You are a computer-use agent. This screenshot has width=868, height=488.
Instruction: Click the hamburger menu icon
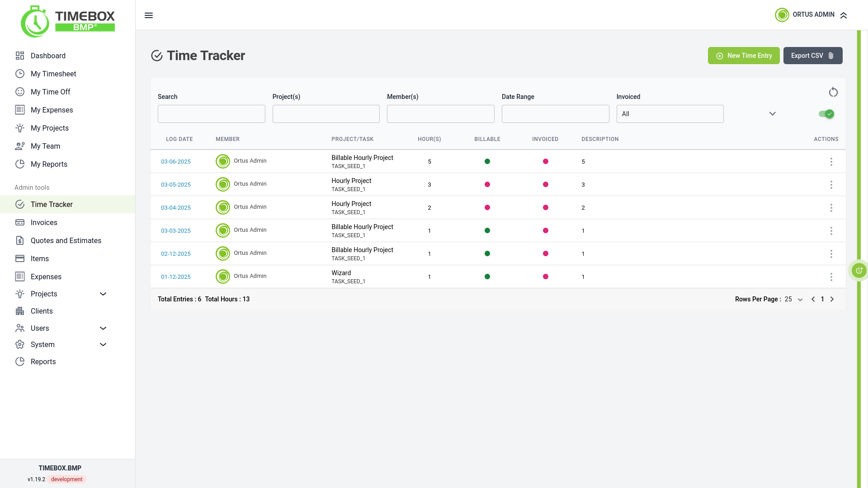(x=149, y=15)
